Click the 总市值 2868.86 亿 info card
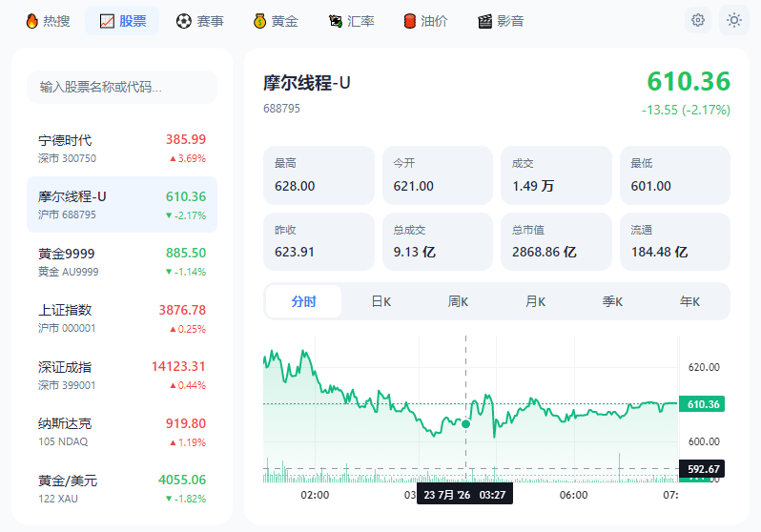The height and width of the screenshot is (532, 761). click(x=556, y=241)
